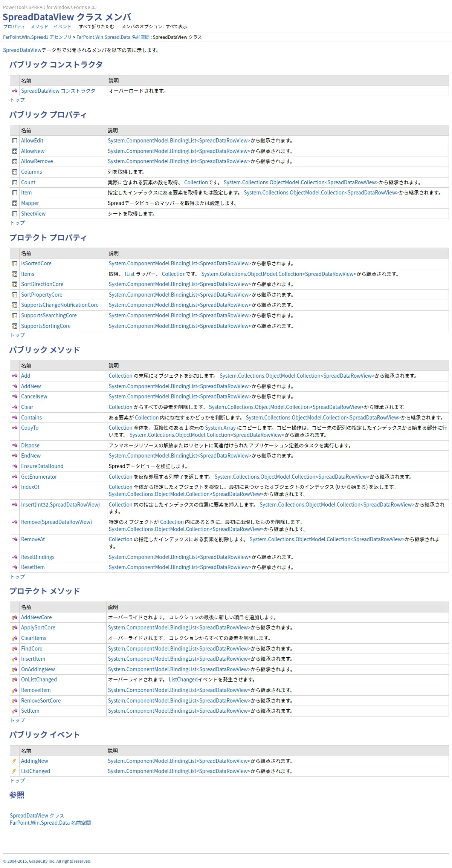
Task: Collapse the パブリック プロパティ section heading
Action: pyautogui.click(x=48, y=115)
